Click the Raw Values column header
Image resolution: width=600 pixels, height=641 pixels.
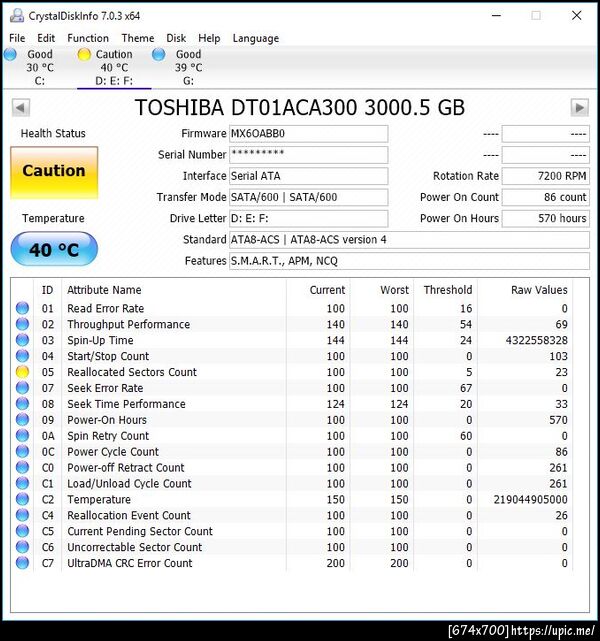coord(525,290)
